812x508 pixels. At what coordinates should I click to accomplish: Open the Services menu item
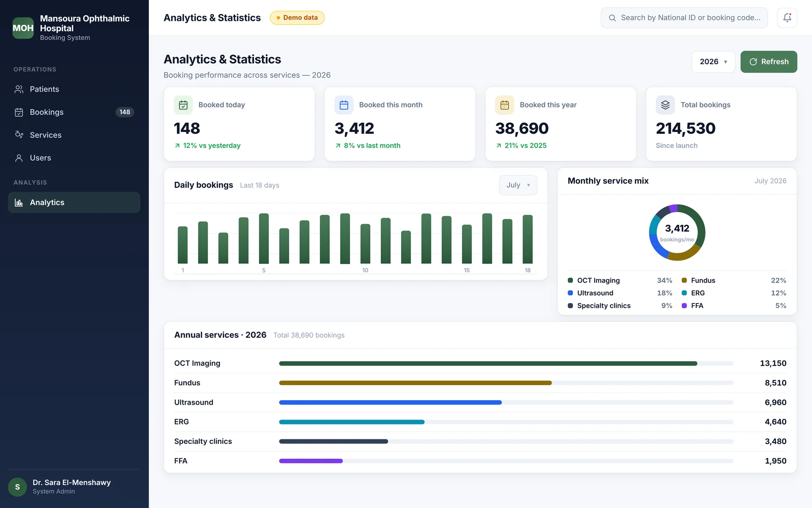click(x=74, y=135)
